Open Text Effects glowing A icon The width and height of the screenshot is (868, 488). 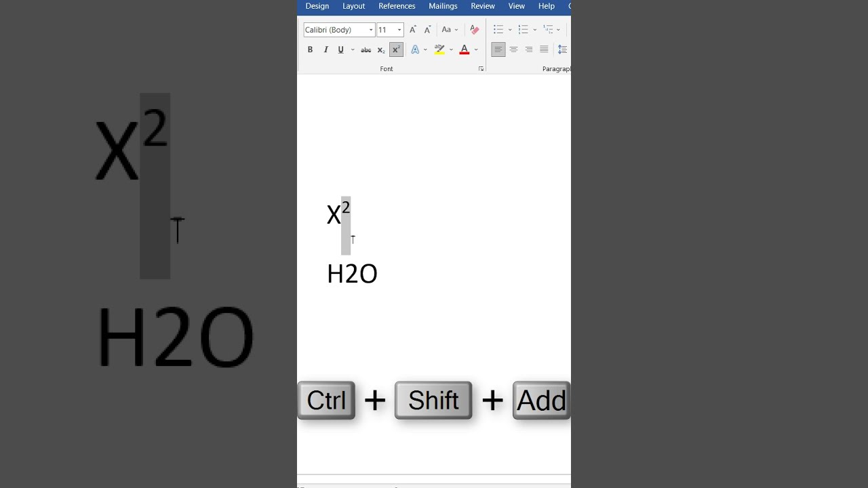click(x=415, y=49)
